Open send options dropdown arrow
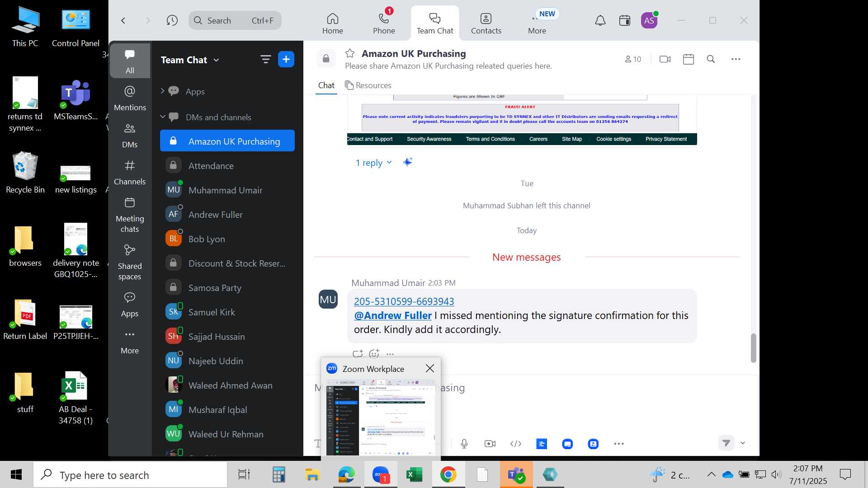The image size is (868, 488). click(743, 443)
